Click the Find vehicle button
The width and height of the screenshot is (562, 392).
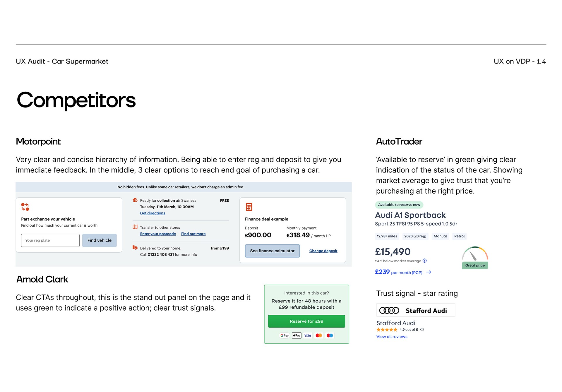click(100, 240)
